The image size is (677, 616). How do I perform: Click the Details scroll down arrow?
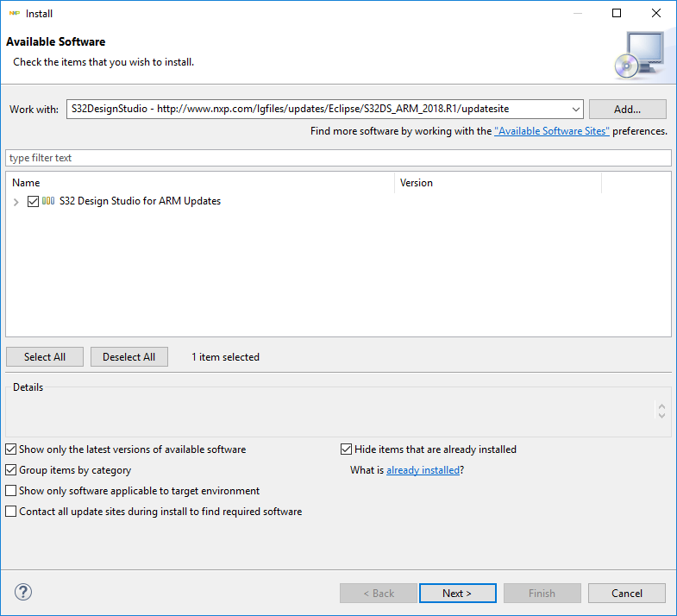click(x=661, y=416)
